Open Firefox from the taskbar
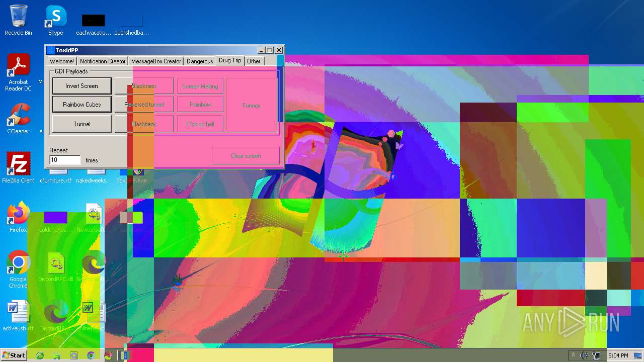This screenshot has height=362, width=644. pyautogui.click(x=108, y=355)
